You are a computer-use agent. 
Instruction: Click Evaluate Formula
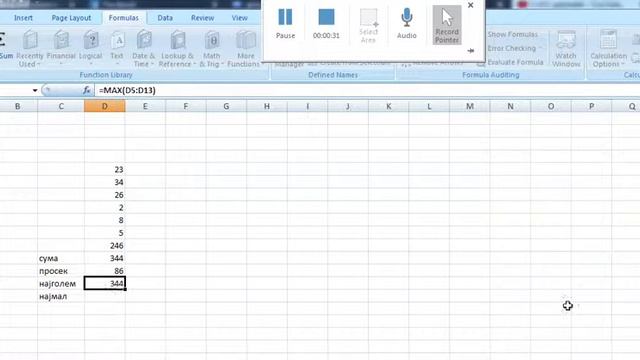pyautogui.click(x=515, y=62)
